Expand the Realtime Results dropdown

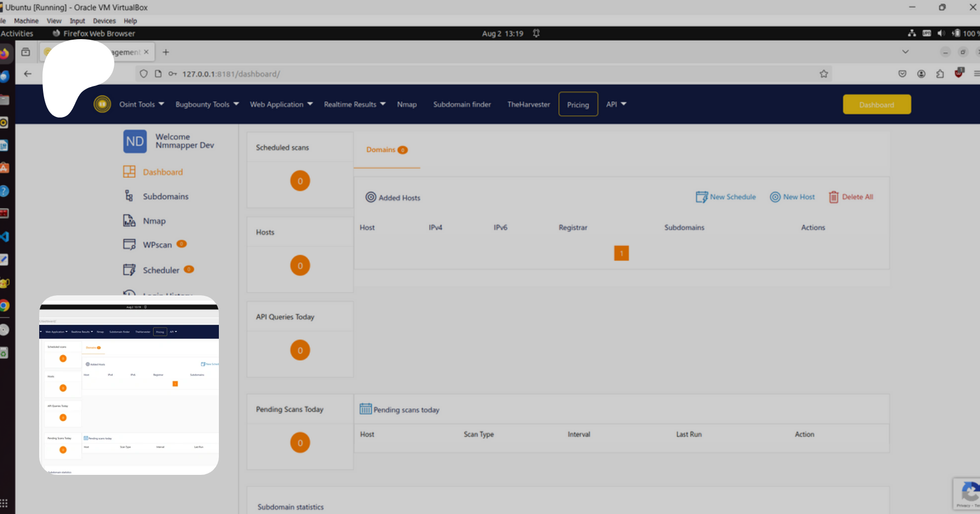(x=354, y=104)
